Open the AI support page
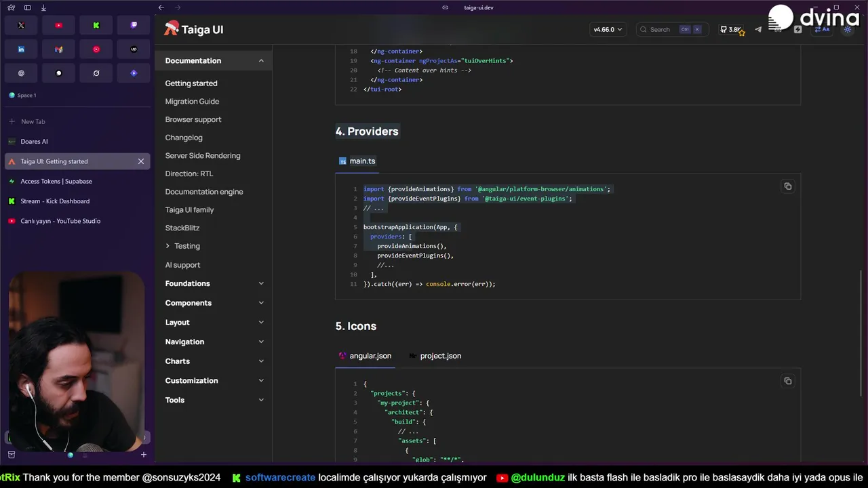The image size is (868, 488). coord(182,265)
